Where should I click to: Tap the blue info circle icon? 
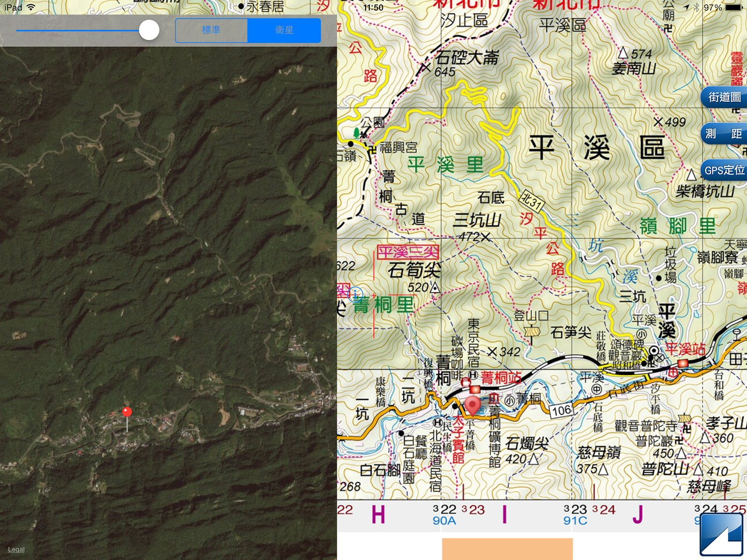tap(355, 294)
